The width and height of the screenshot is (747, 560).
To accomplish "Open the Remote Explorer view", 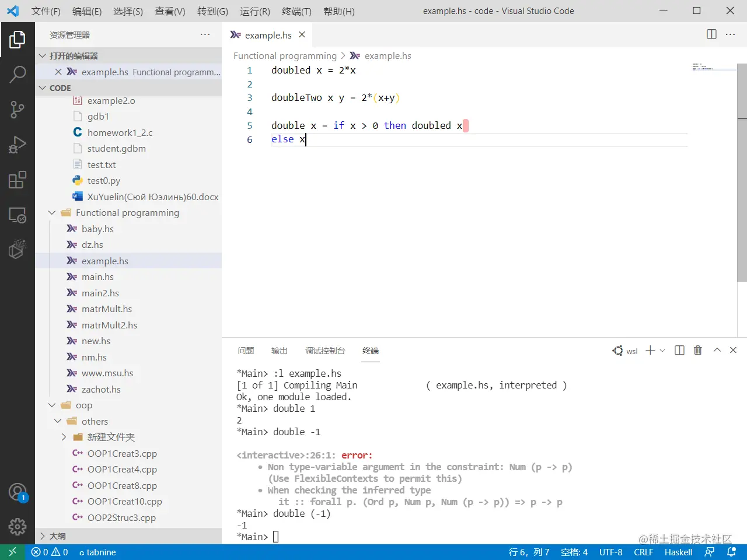I will pos(18,215).
